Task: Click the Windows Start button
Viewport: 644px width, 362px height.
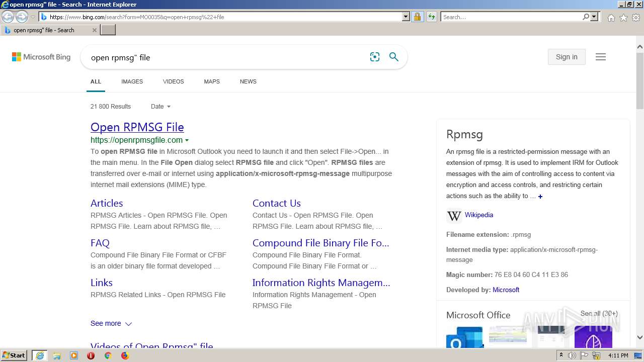Action: 14,355
